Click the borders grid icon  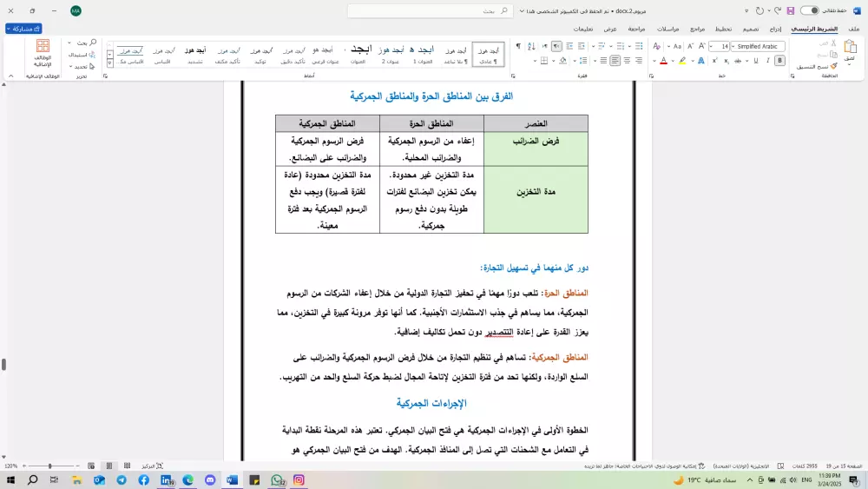click(x=544, y=61)
